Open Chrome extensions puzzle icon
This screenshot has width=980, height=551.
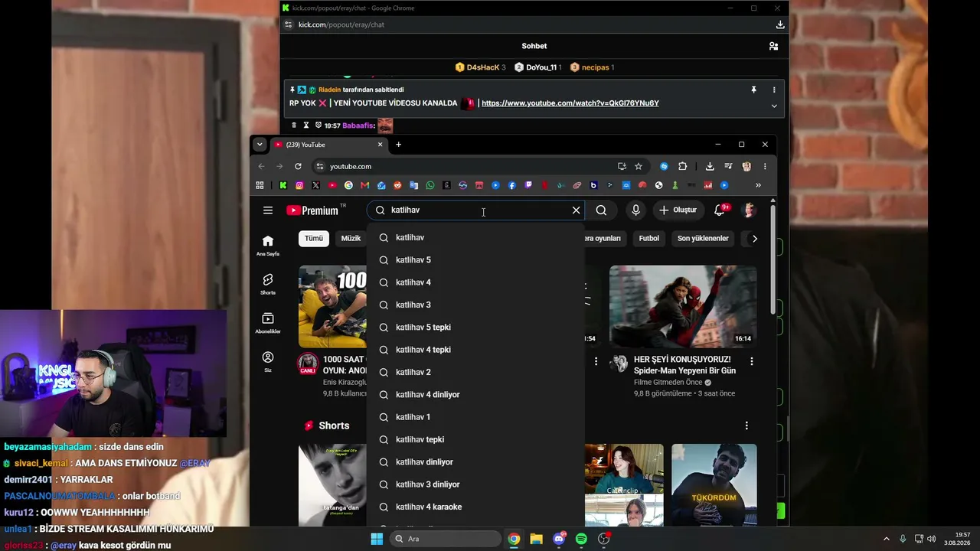point(683,166)
